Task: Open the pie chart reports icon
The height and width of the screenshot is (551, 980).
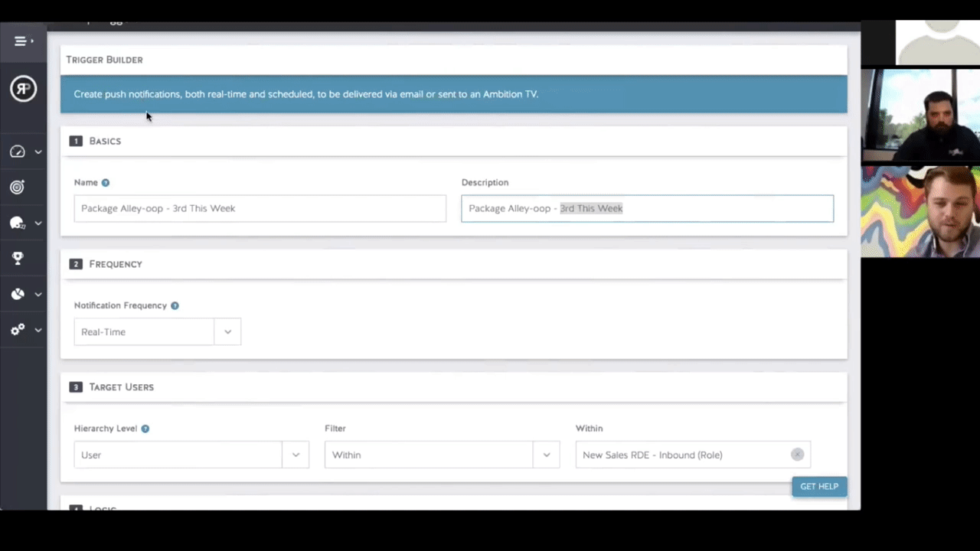Action: (18, 294)
